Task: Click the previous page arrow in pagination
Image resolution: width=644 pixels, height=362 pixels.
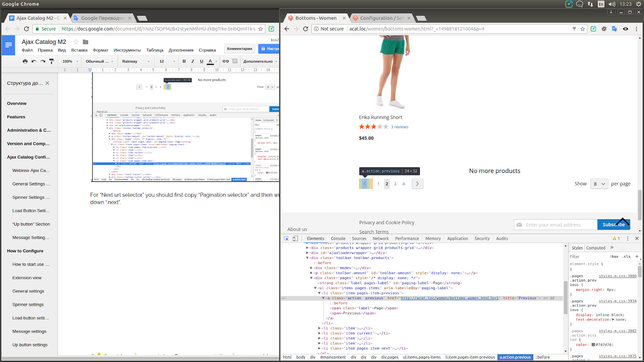Action: [365, 184]
